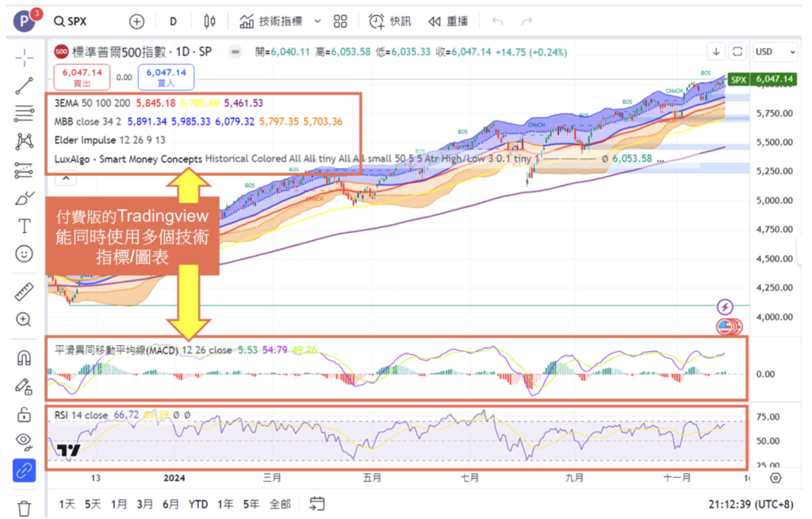Open the chart scale settings gear

pyautogui.click(x=776, y=478)
